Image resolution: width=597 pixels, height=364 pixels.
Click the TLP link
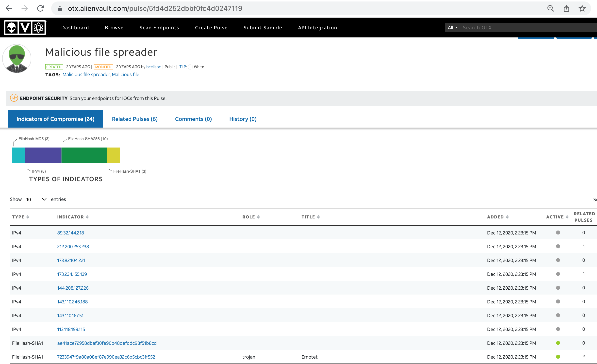(x=183, y=67)
